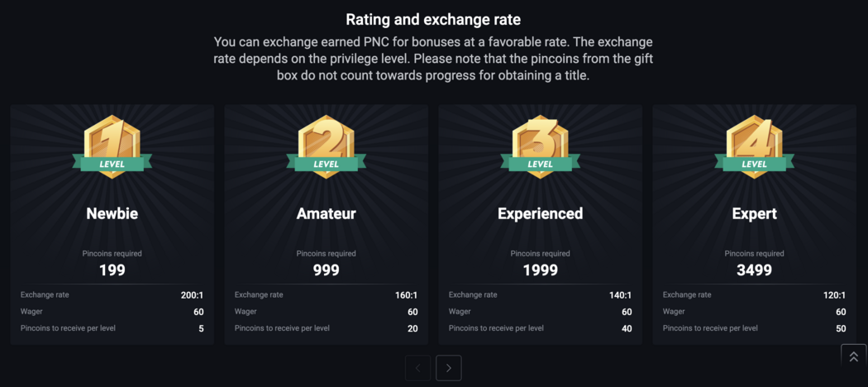
Task: Go to next level cards arrow
Action: tap(448, 368)
